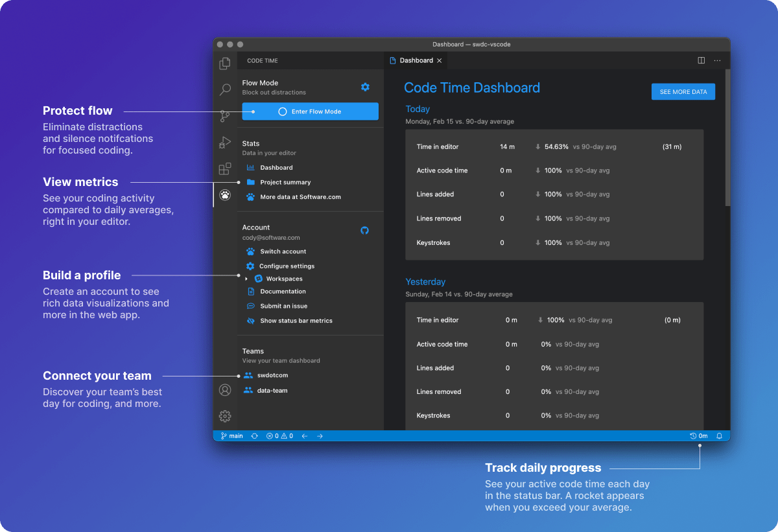This screenshot has width=778, height=532.
Task: Click the Submit an issue chat icon
Action: pyautogui.click(x=251, y=306)
